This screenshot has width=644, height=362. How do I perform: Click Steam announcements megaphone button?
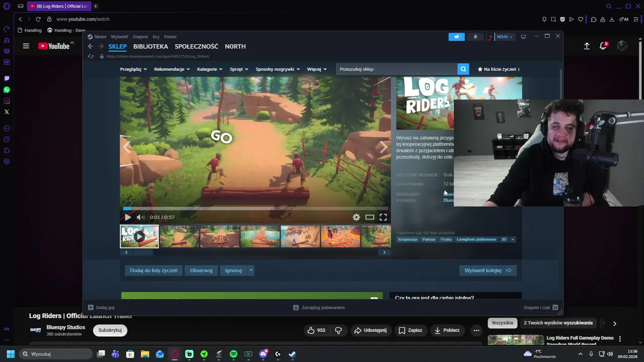pyautogui.click(x=457, y=37)
